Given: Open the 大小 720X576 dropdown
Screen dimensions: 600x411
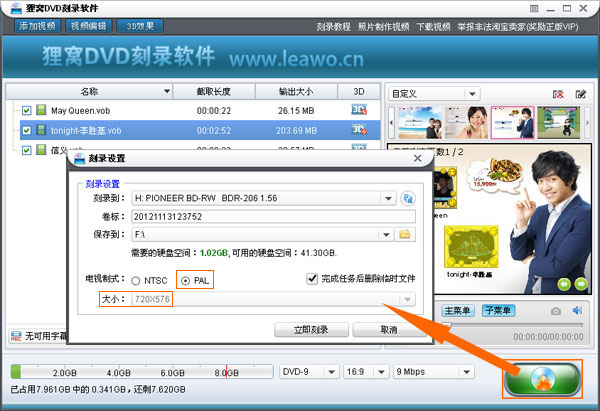Looking at the screenshot, I should click(x=273, y=299).
